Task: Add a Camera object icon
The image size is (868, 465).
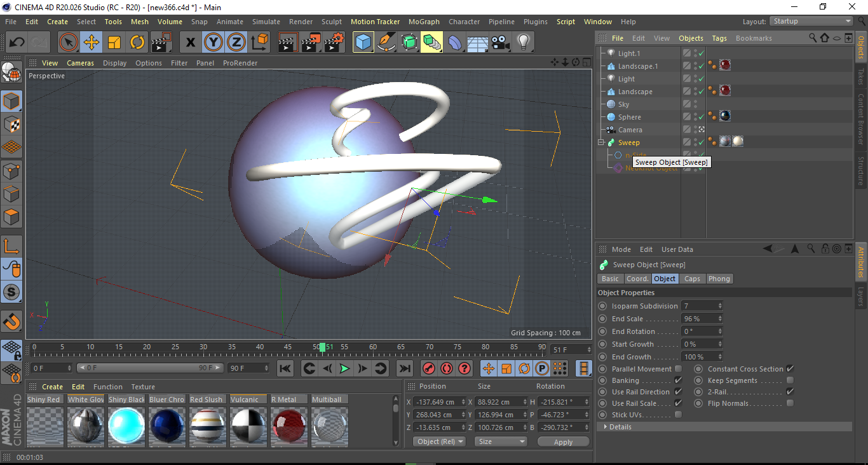Action: 501,43
